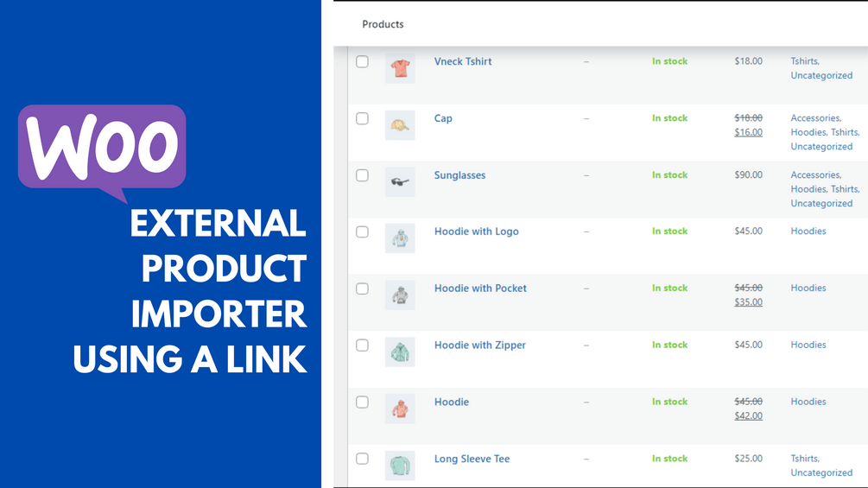This screenshot has height=488, width=868.
Task: Check the Hoodie with Pocket checkbox
Action: 362,288
